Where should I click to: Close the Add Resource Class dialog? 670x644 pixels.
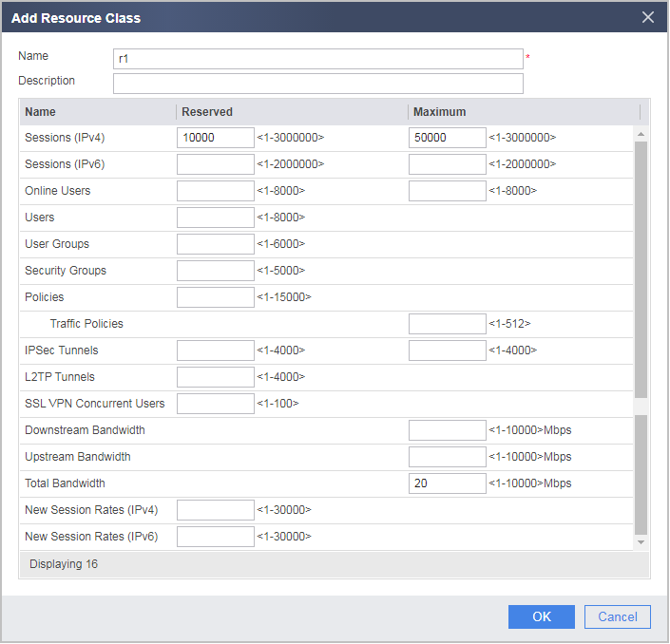648,17
